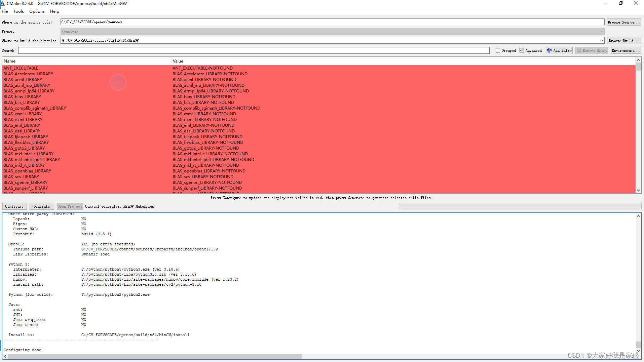
Task: Open the Preset dropdown
Action: click(x=332, y=31)
